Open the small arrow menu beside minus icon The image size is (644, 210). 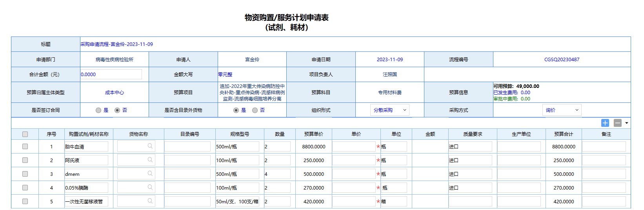point(626,123)
